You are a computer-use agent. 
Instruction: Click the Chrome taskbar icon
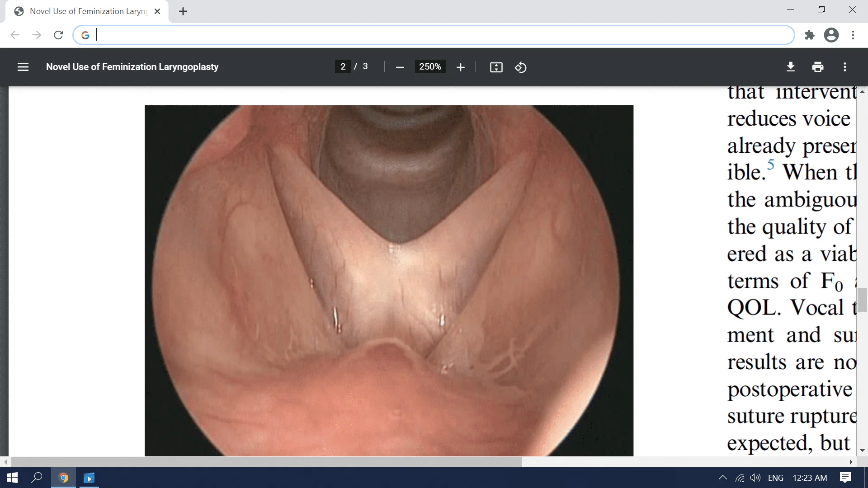[x=64, y=478]
